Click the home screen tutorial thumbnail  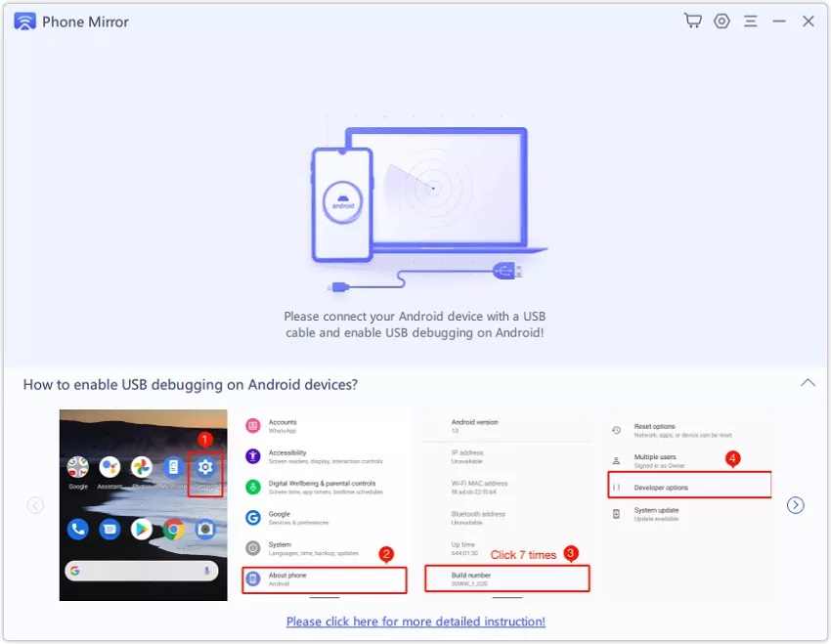(x=143, y=504)
